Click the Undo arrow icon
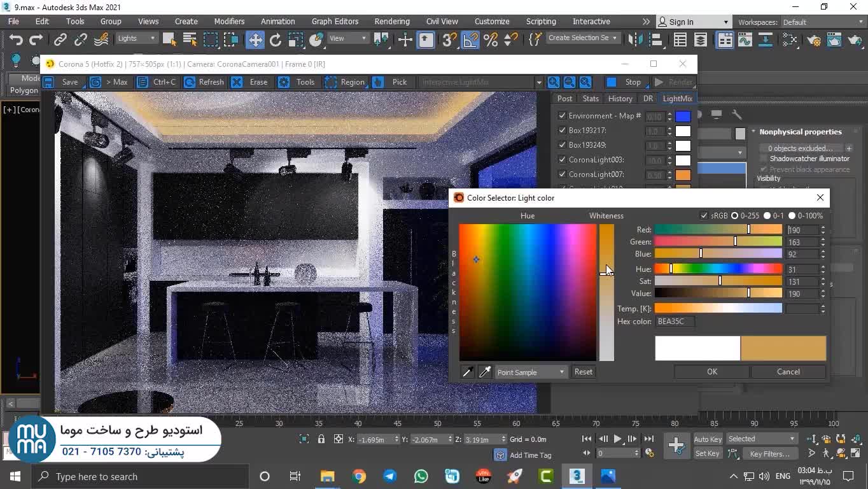The image size is (868, 489). point(15,40)
